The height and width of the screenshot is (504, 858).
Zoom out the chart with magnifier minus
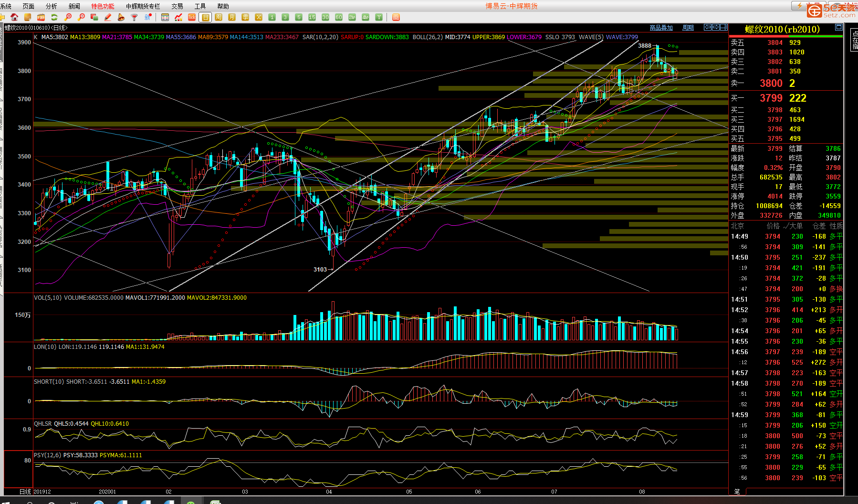pyautogui.click(x=81, y=17)
